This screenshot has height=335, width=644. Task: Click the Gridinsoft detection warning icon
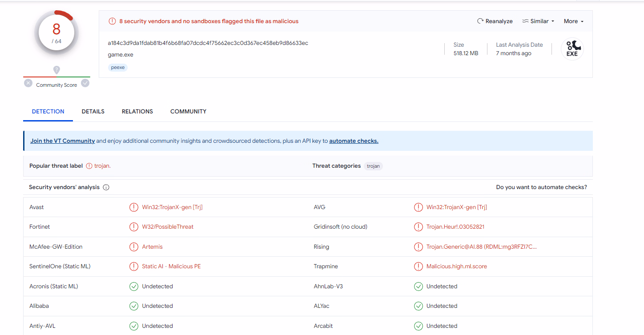tap(418, 227)
